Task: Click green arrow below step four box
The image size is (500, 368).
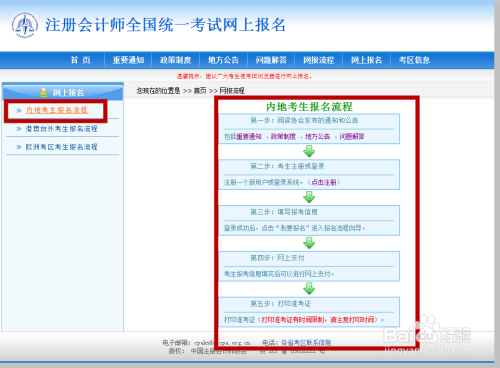Action: click(309, 289)
